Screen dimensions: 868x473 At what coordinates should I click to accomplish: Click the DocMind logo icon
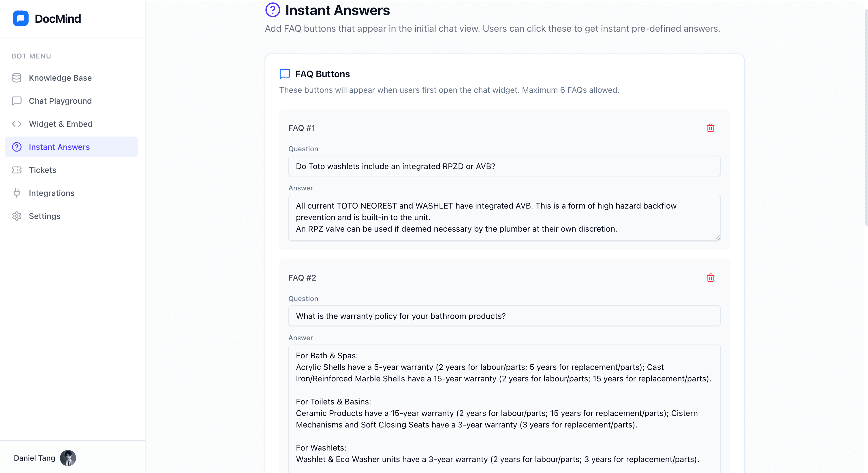pyautogui.click(x=20, y=18)
